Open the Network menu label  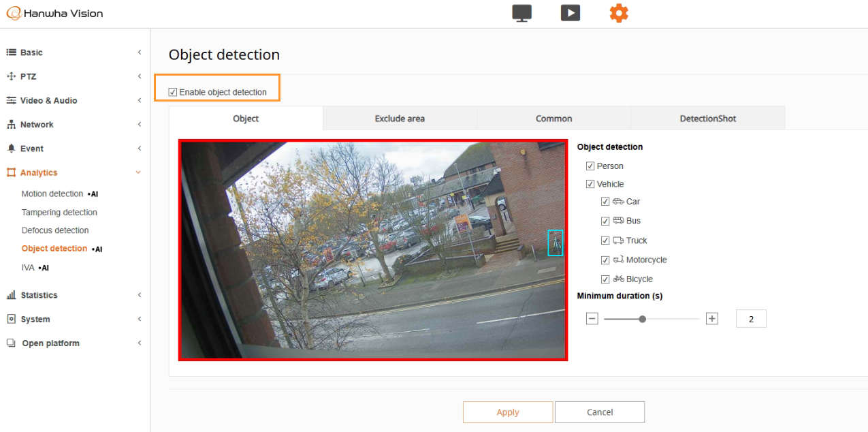coord(37,125)
